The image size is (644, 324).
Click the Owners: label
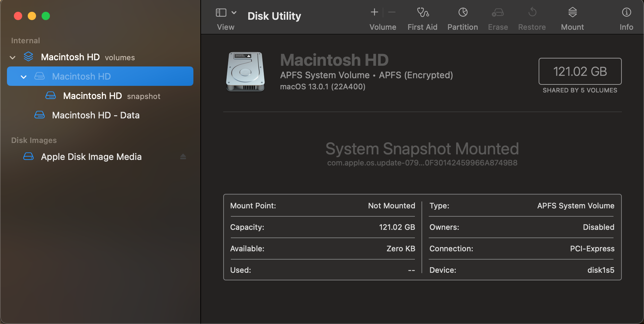(x=444, y=227)
